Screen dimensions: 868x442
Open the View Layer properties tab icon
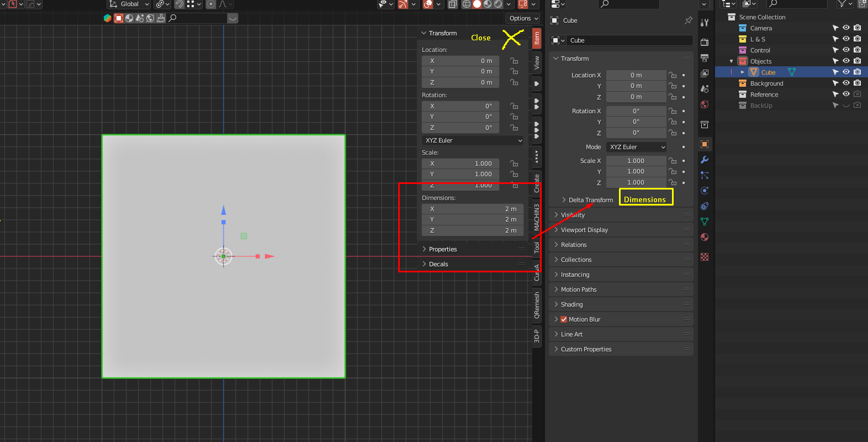(x=705, y=73)
